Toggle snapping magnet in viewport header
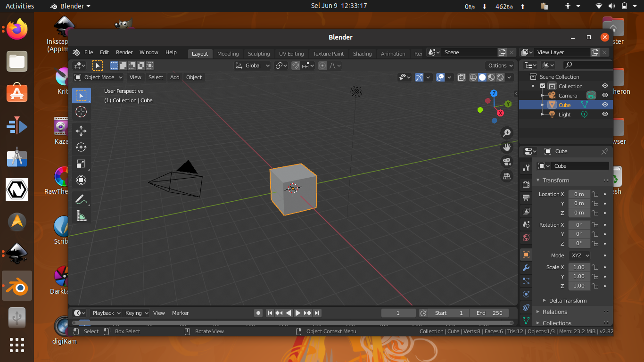Screen dimensions: 644x362 tap(296, 66)
